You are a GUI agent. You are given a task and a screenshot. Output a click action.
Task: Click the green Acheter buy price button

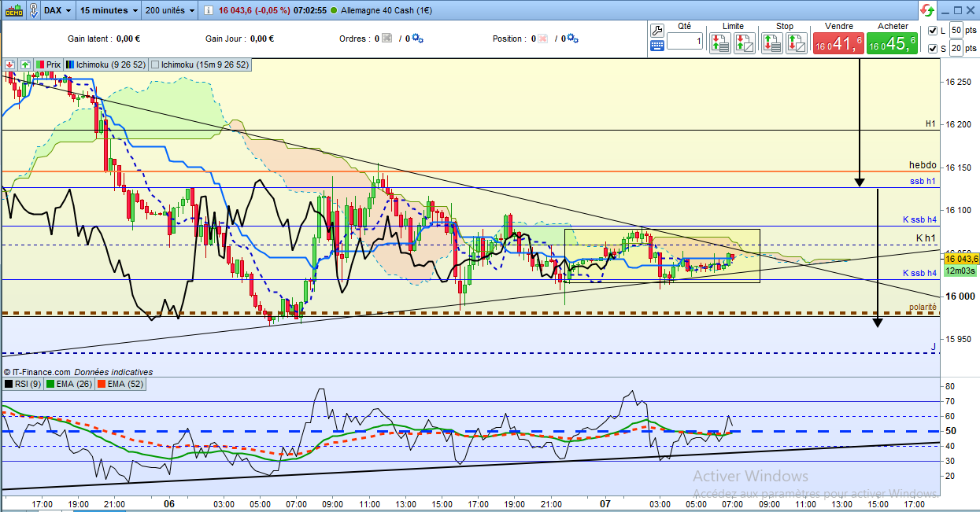(892, 43)
